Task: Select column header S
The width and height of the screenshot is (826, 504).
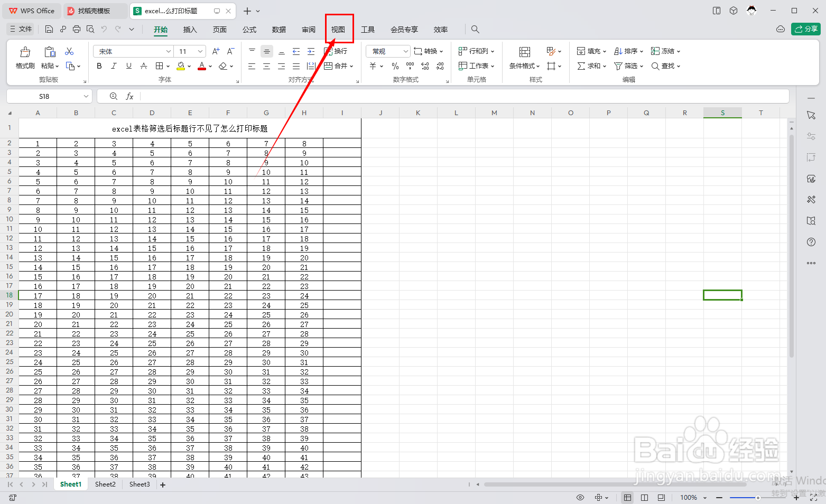Action: coord(722,113)
